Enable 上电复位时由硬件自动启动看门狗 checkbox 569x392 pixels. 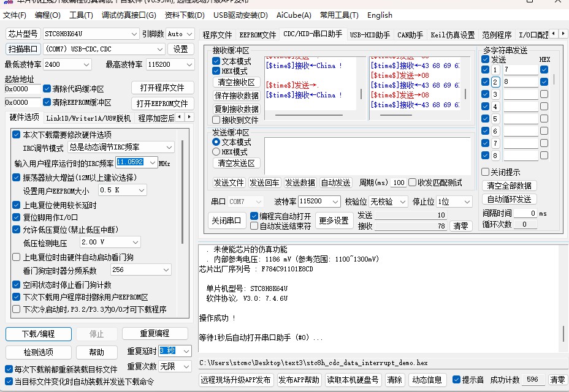[x=16, y=257]
